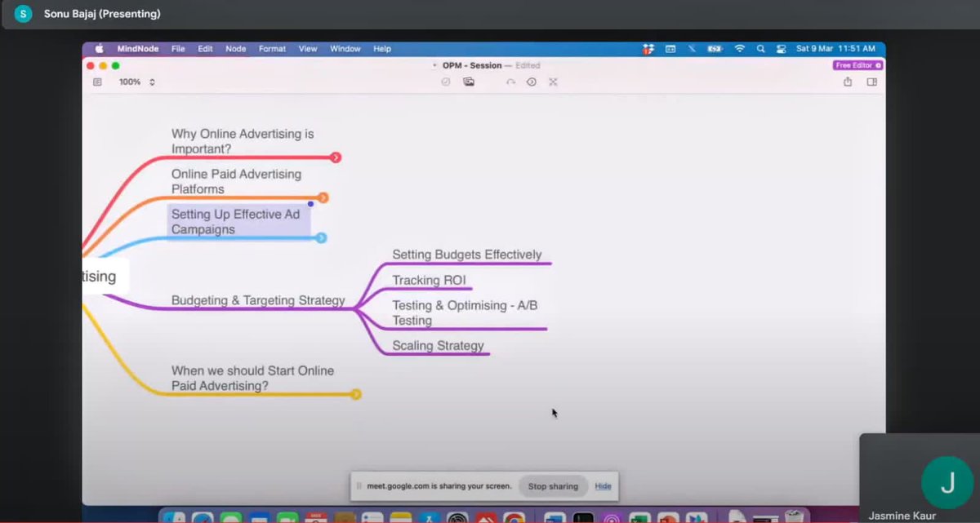980x523 pixels.
Task: Open the Node menu
Action: [x=236, y=49]
